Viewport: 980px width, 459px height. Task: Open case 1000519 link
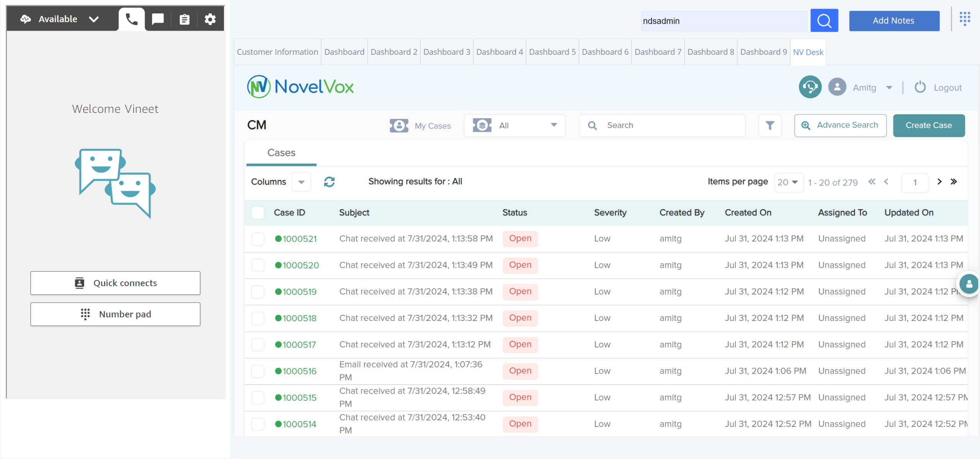coord(299,292)
